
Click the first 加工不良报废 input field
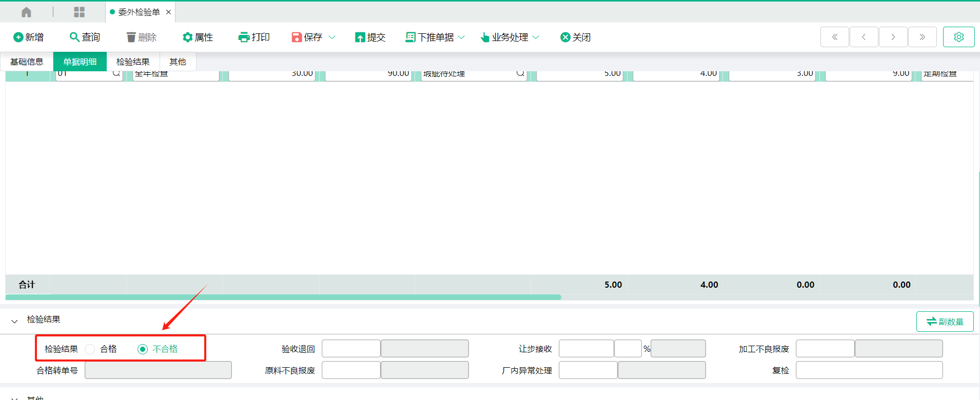point(825,349)
